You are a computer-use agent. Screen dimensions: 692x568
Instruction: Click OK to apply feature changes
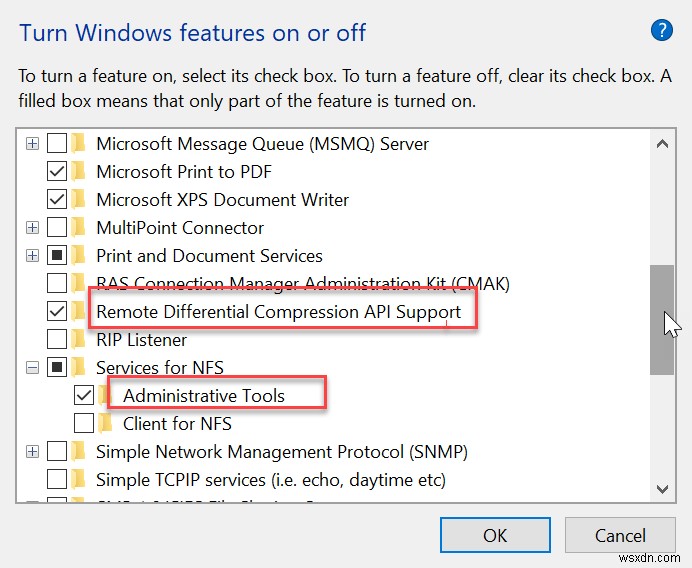tap(495, 535)
